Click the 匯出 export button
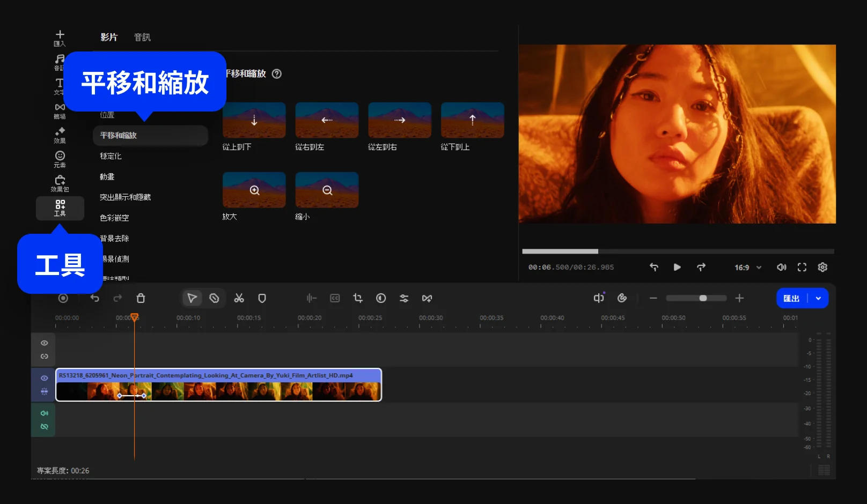 pos(791,298)
